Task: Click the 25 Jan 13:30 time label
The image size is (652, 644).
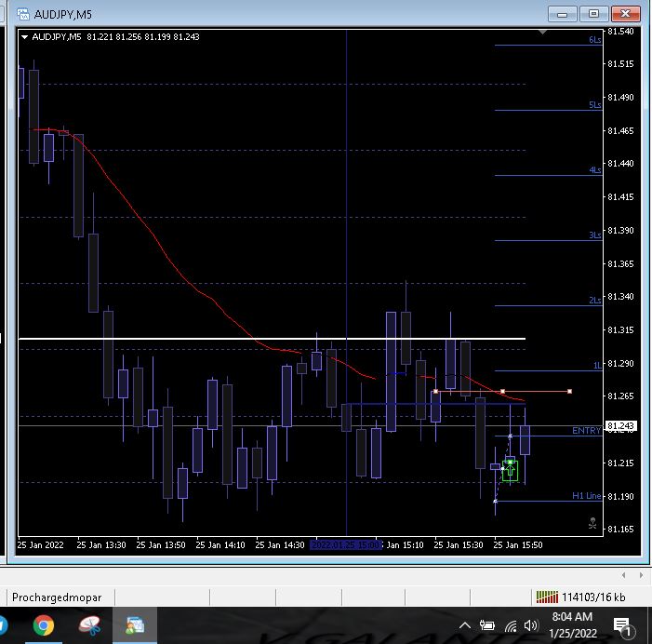Action: [101, 545]
